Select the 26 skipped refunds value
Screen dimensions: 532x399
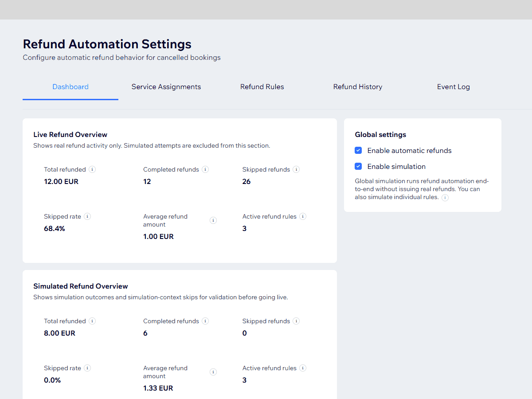pos(246,182)
